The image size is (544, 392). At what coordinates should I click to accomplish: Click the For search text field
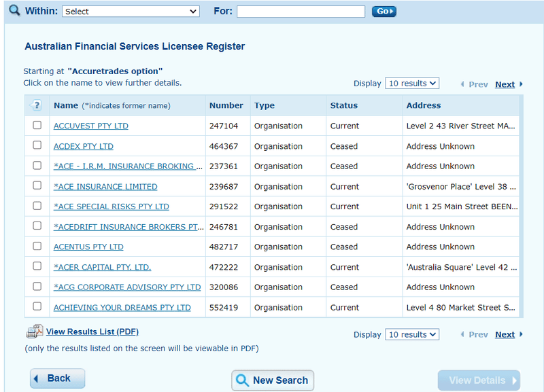click(301, 12)
